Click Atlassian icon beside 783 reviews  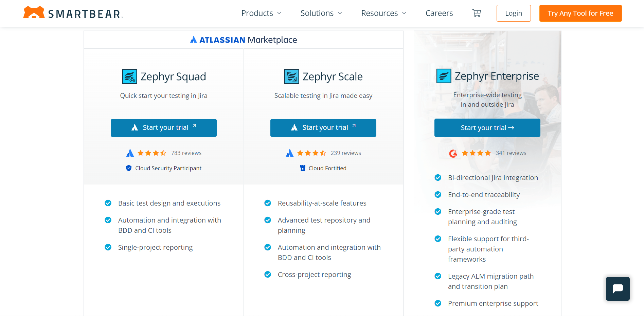pos(130,153)
